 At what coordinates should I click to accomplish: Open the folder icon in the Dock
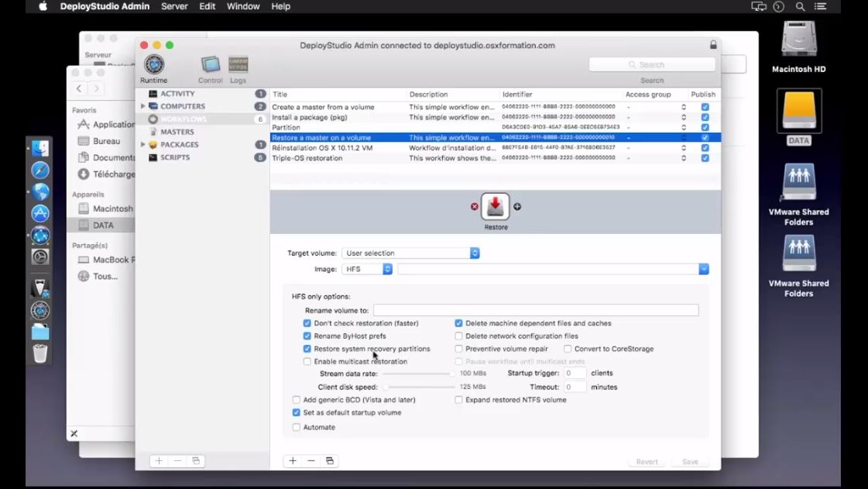tap(39, 332)
